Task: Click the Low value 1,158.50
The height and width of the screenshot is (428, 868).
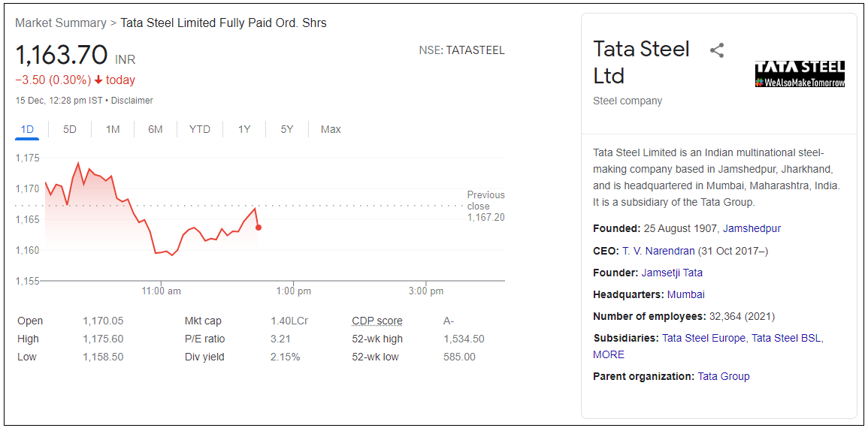Action: [x=103, y=357]
